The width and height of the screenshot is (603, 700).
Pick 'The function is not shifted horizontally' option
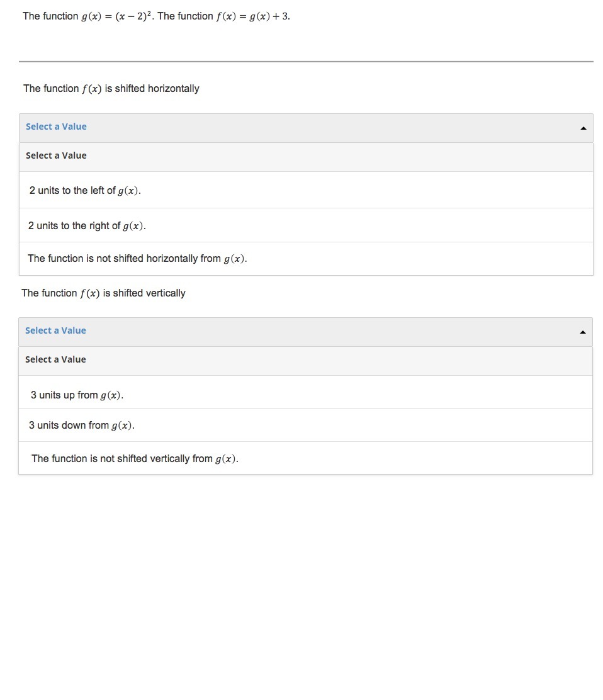[137, 259]
